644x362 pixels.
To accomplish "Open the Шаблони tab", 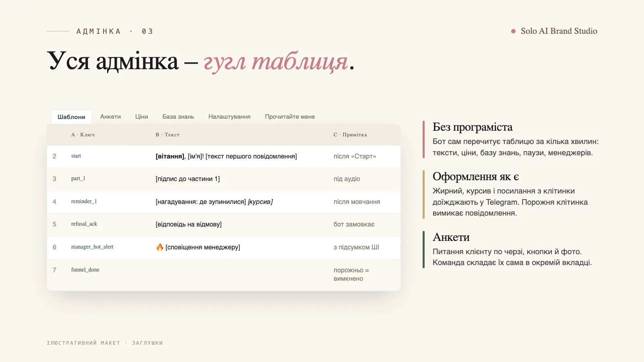I will point(71,117).
